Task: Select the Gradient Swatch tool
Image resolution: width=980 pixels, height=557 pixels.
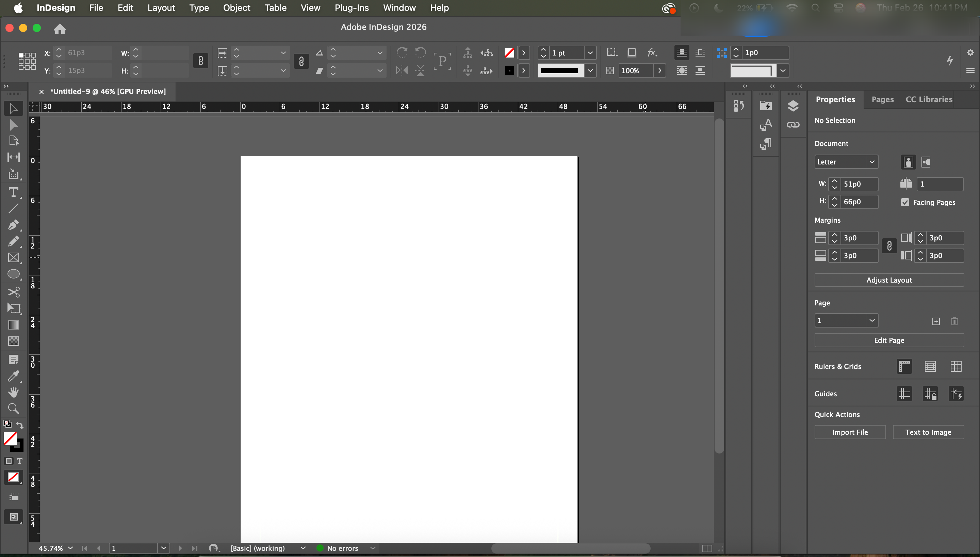Action: (13, 325)
